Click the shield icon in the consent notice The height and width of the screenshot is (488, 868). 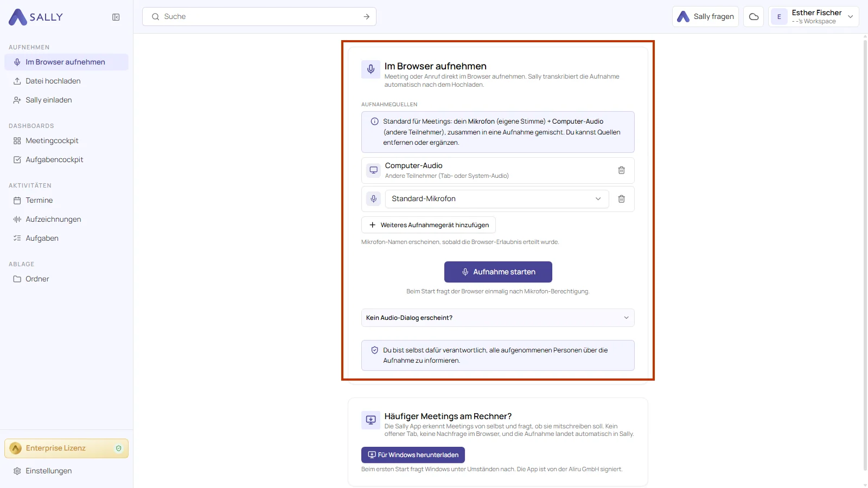point(374,350)
